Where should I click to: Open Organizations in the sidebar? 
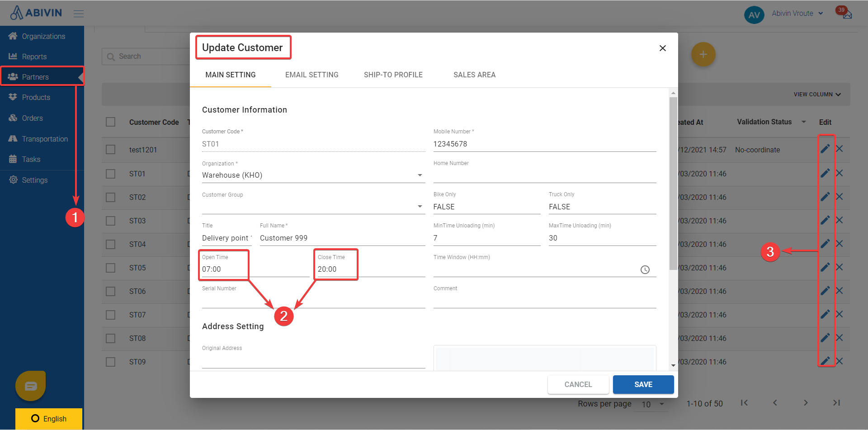42,36
